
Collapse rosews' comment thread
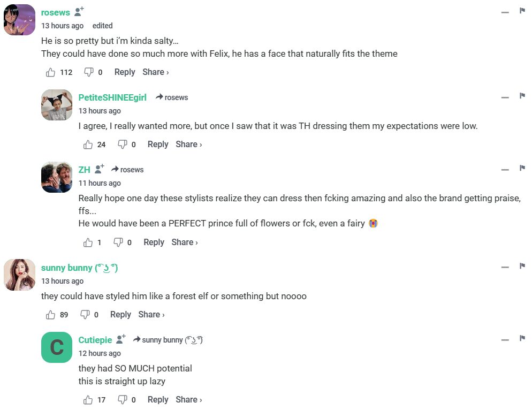click(505, 12)
